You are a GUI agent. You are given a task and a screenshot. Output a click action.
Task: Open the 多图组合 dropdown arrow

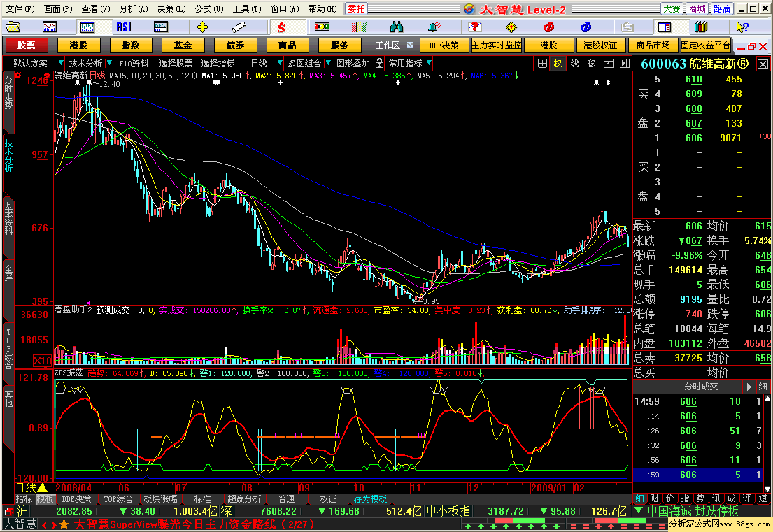pos(328,63)
